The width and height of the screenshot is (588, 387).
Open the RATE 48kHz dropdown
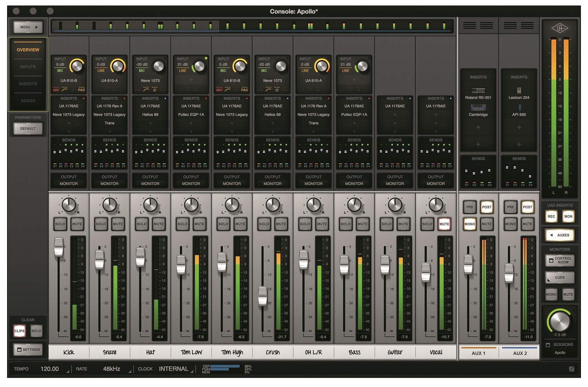click(103, 369)
